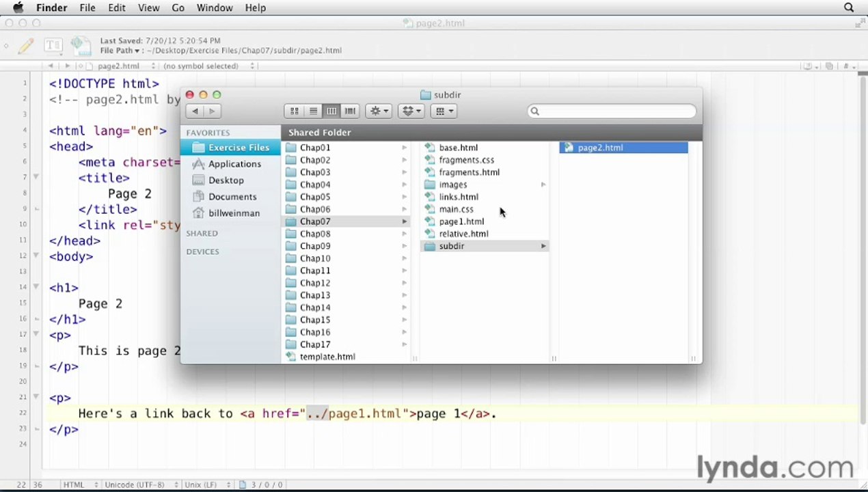This screenshot has height=492, width=868.
Task: Collapse the h1 fold triangle at line 14
Action: click(x=36, y=287)
